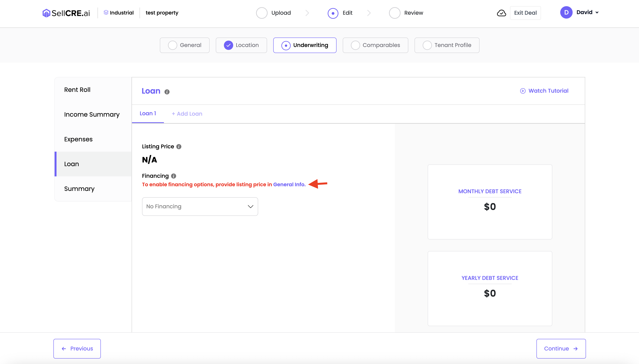Open the Comparables section
The width and height of the screenshot is (639, 364).
click(375, 45)
